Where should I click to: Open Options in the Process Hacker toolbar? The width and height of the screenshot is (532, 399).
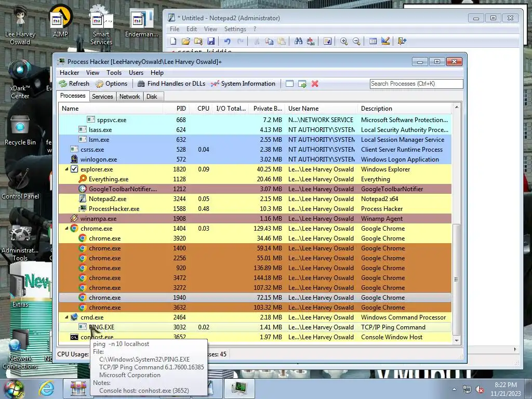(x=111, y=84)
